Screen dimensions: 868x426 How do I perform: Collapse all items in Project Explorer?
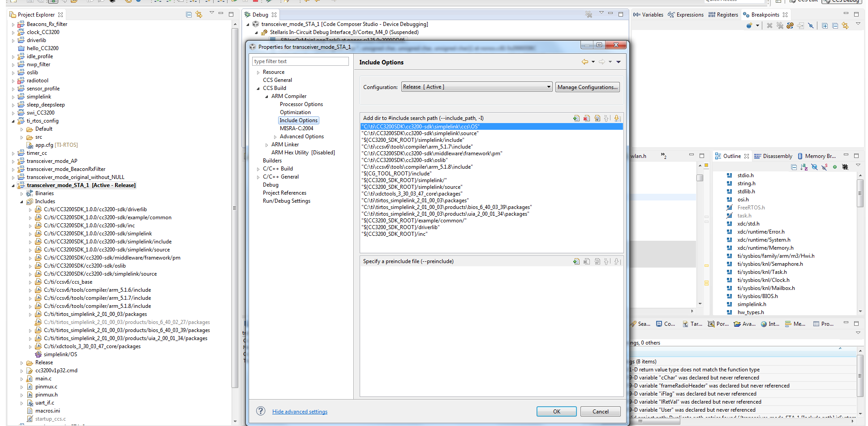(x=189, y=15)
